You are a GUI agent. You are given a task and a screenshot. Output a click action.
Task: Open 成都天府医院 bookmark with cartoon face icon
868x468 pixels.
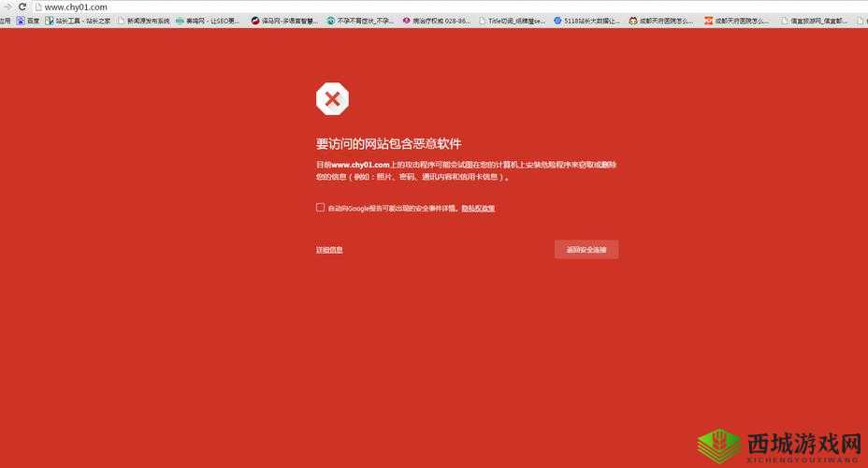pyautogui.click(x=661, y=21)
